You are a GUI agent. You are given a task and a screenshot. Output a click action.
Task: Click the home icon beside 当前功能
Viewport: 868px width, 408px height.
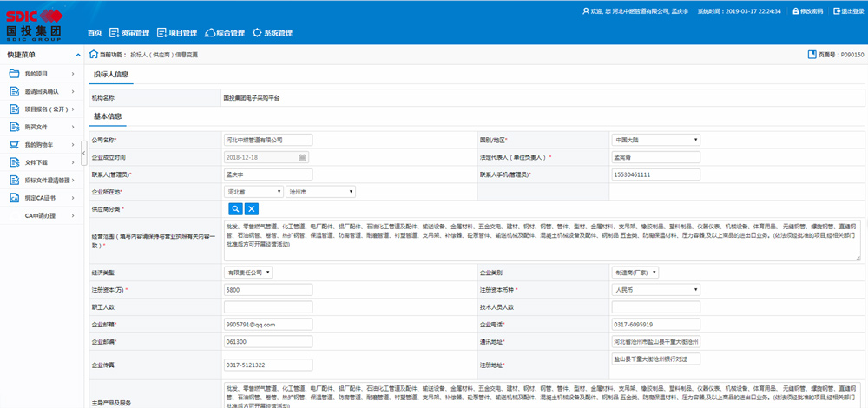93,54
